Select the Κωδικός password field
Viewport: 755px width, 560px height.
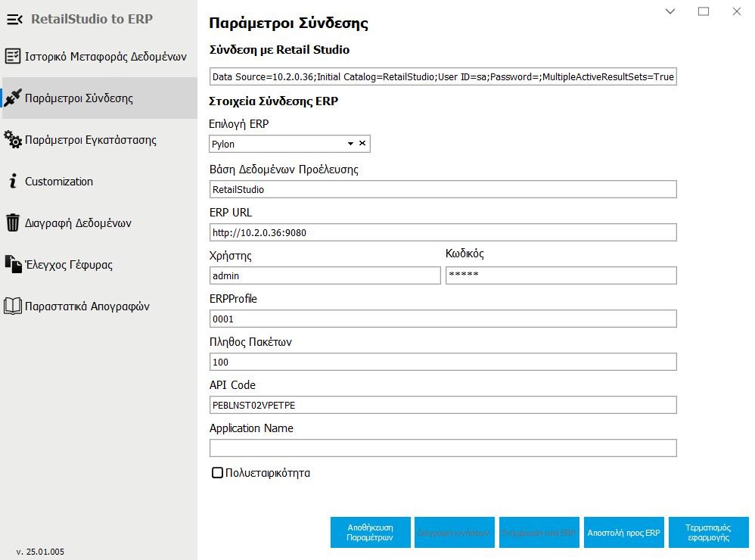561,275
